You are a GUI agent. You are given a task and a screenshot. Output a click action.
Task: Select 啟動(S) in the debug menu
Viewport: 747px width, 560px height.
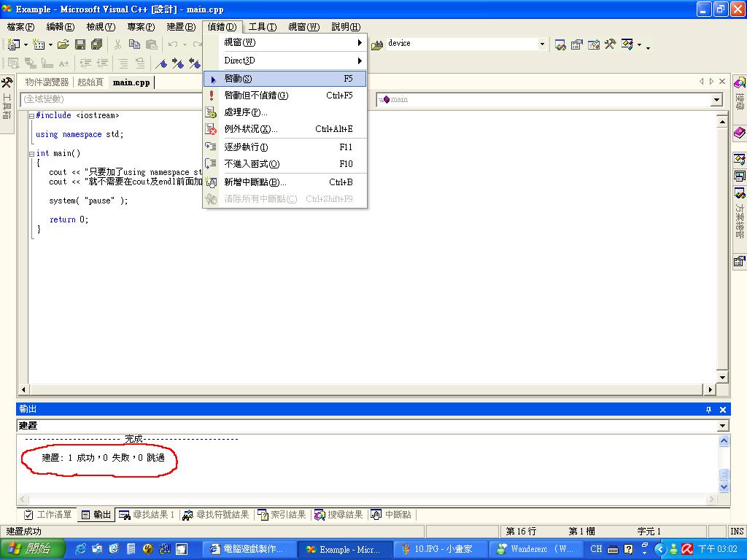(285, 79)
